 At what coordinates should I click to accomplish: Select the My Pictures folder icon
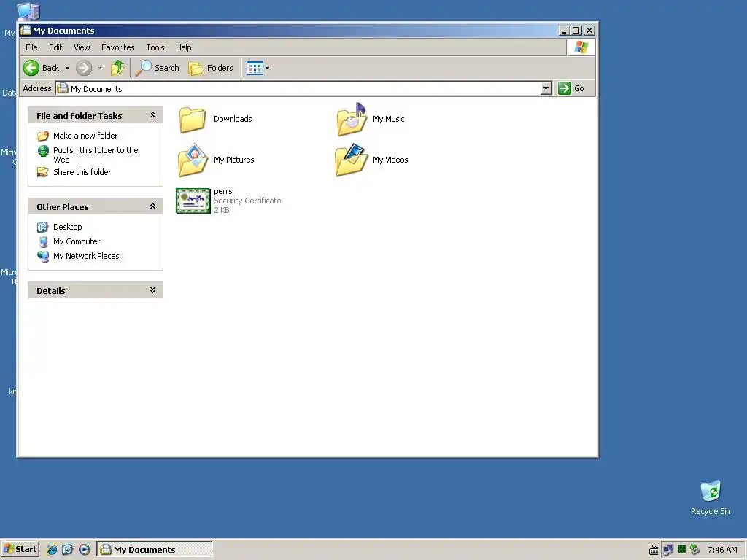click(x=193, y=160)
